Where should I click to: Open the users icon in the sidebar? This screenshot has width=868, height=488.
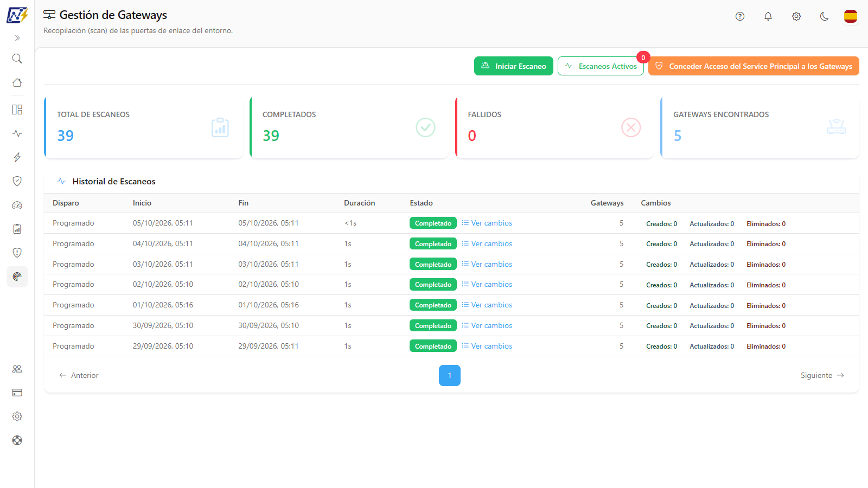tap(17, 369)
